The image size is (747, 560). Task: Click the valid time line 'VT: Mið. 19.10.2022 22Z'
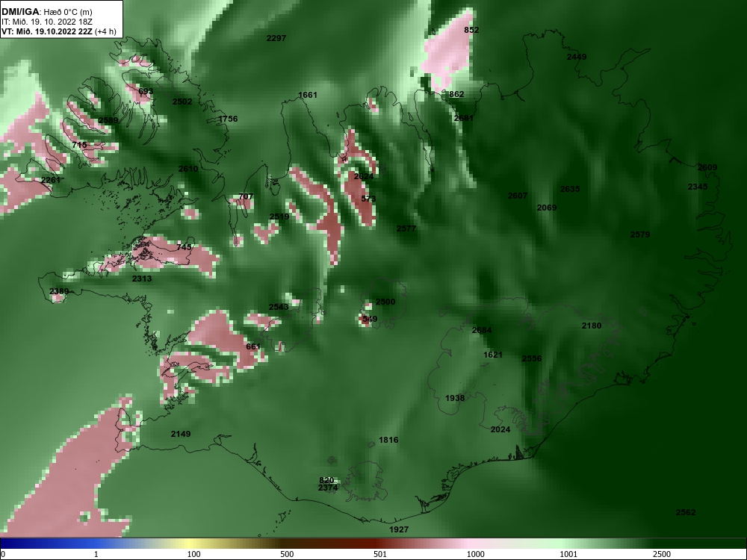point(48,31)
